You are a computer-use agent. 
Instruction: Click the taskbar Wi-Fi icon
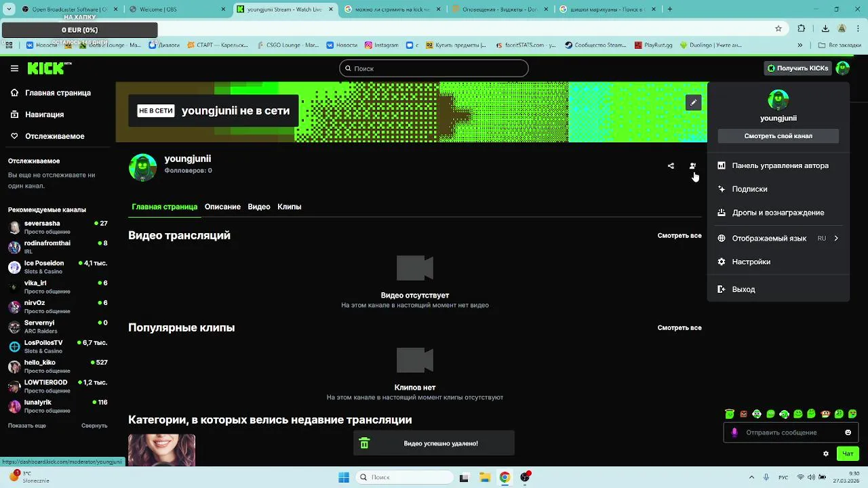[x=800, y=477]
